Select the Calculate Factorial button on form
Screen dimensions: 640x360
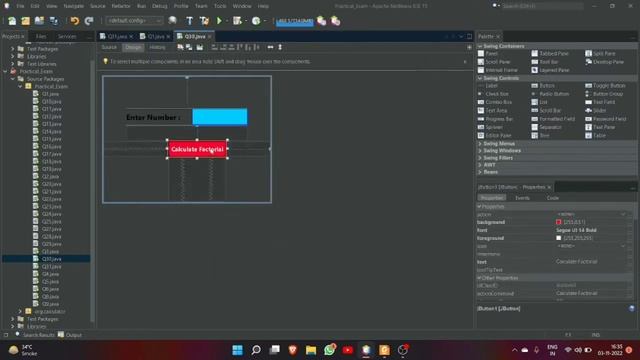click(x=197, y=149)
